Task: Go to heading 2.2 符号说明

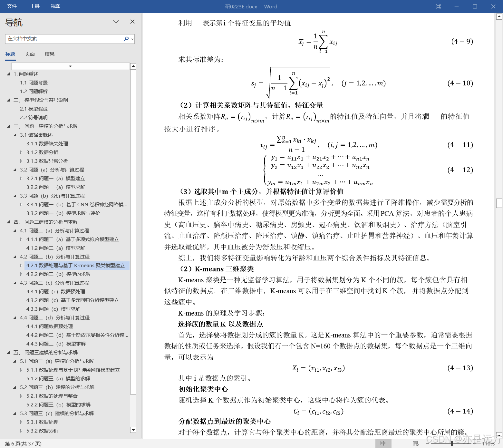Action: [x=34, y=118]
